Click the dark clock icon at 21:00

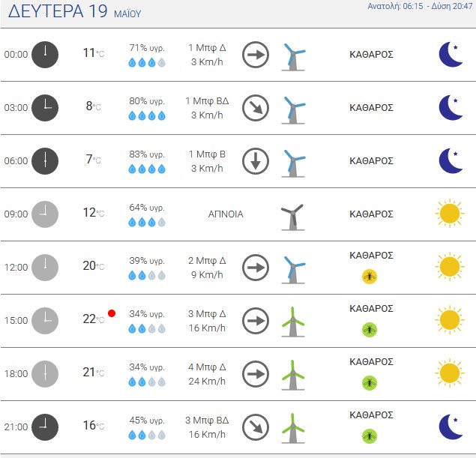click(45, 427)
